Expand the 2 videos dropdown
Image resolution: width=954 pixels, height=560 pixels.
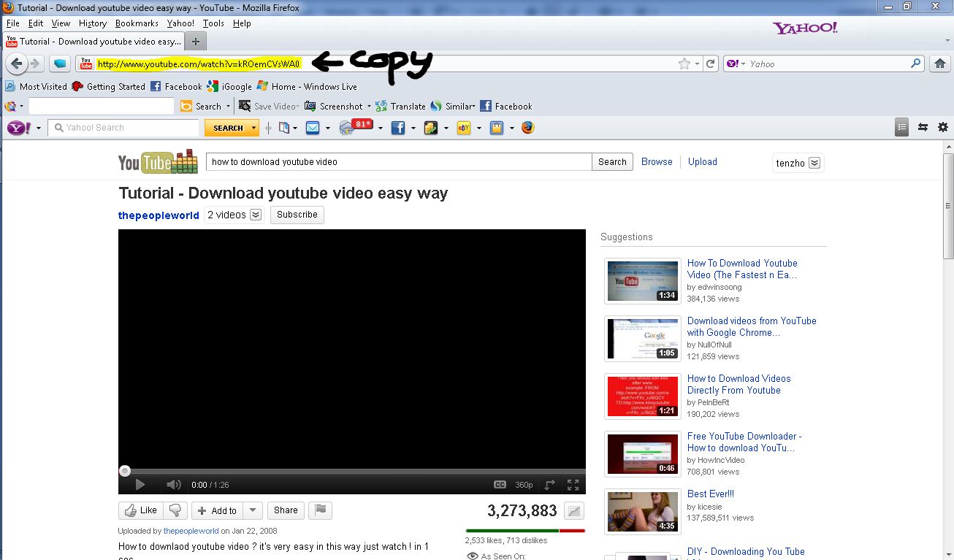pos(256,215)
